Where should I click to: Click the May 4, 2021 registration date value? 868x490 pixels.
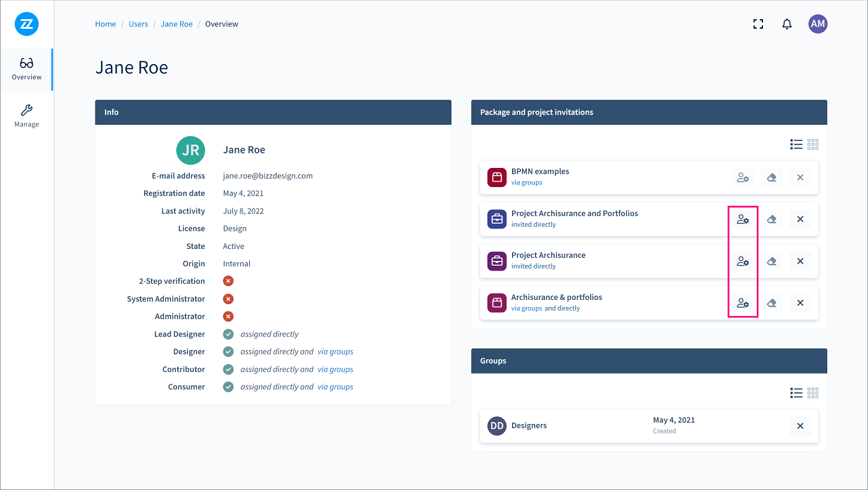click(x=243, y=194)
